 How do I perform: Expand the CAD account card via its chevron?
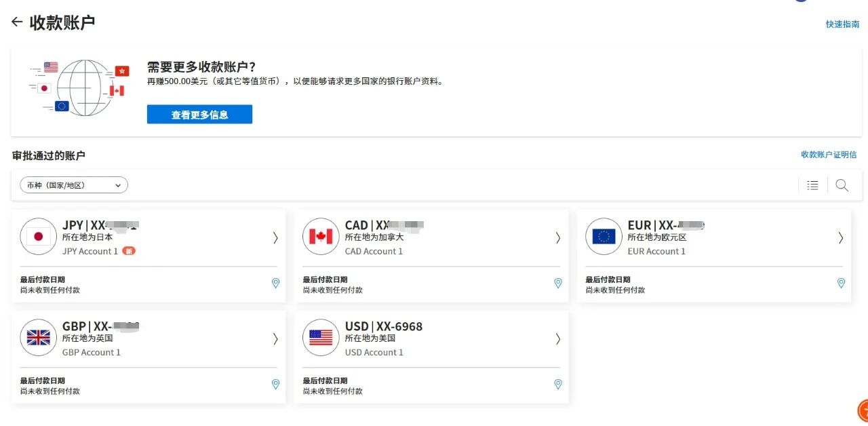tap(557, 238)
